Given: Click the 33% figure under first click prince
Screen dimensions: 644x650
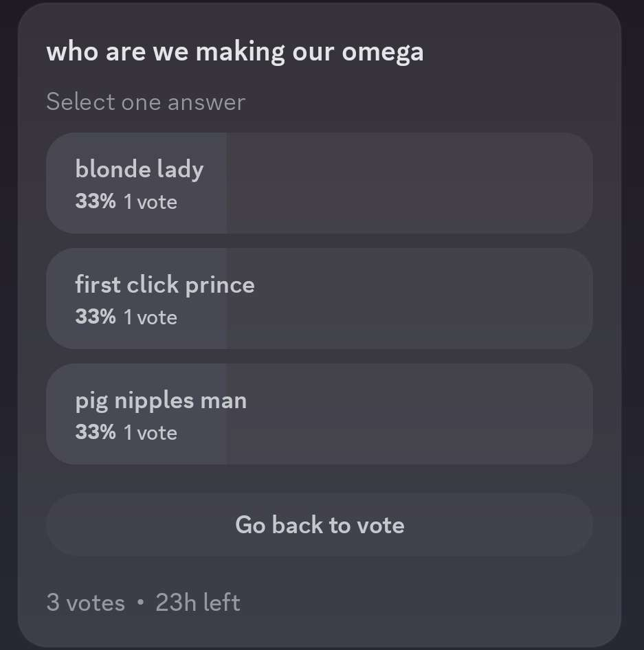Looking at the screenshot, I should coord(96,317).
